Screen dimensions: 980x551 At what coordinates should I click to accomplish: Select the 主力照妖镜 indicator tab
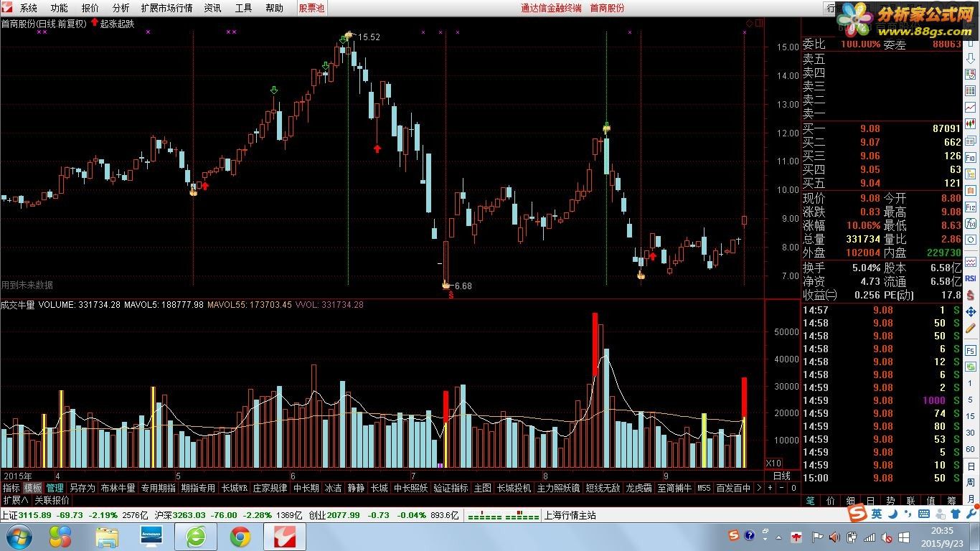click(x=558, y=488)
